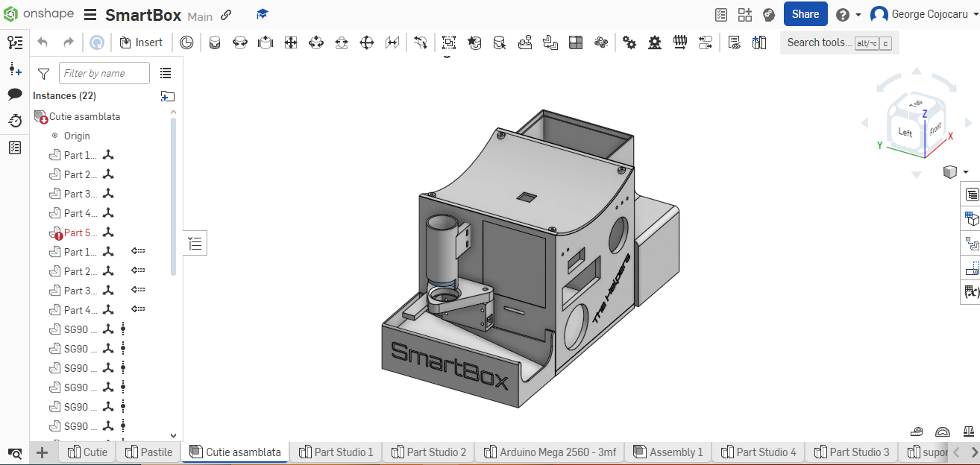Switch to the Pastile tab
The height and width of the screenshot is (465, 980).
[148, 452]
